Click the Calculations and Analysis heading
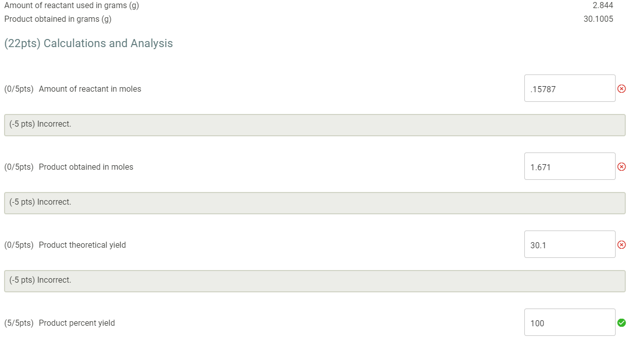The height and width of the screenshot is (344, 644). click(x=88, y=44)
